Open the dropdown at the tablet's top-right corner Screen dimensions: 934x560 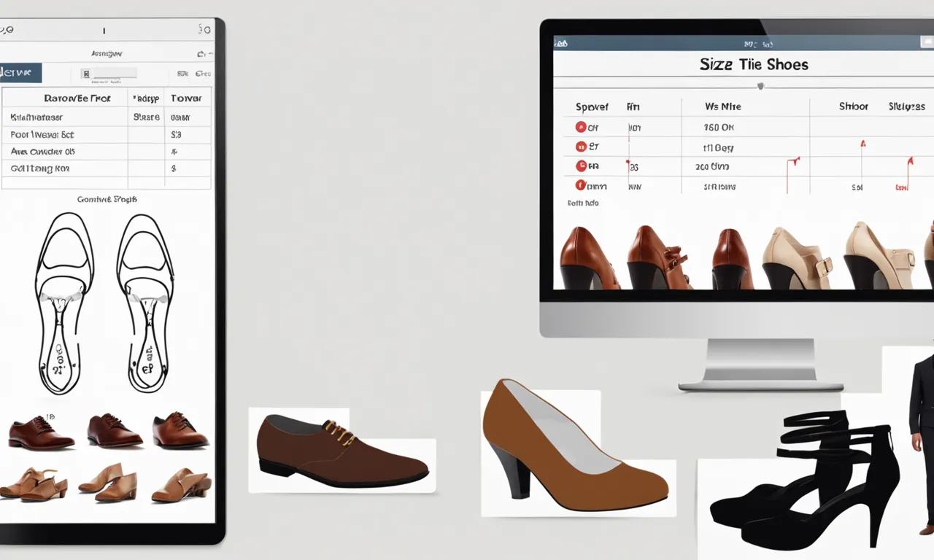(x=206, y=30)
